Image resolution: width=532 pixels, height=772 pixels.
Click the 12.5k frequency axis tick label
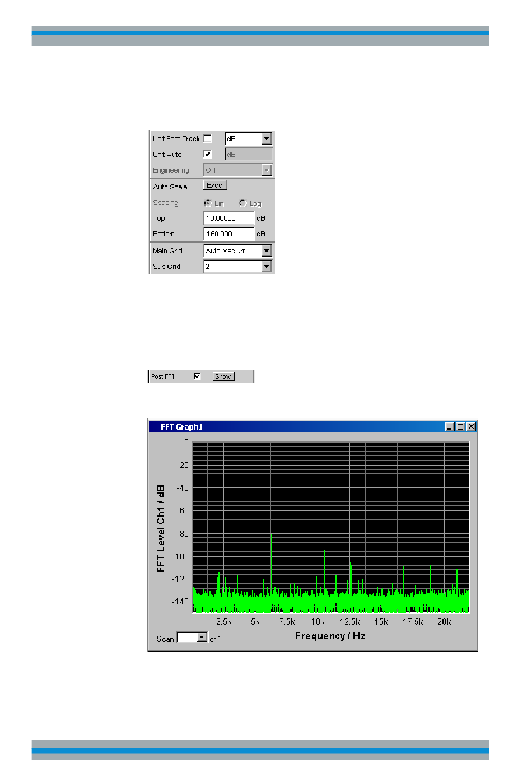[x=349, y=622]
